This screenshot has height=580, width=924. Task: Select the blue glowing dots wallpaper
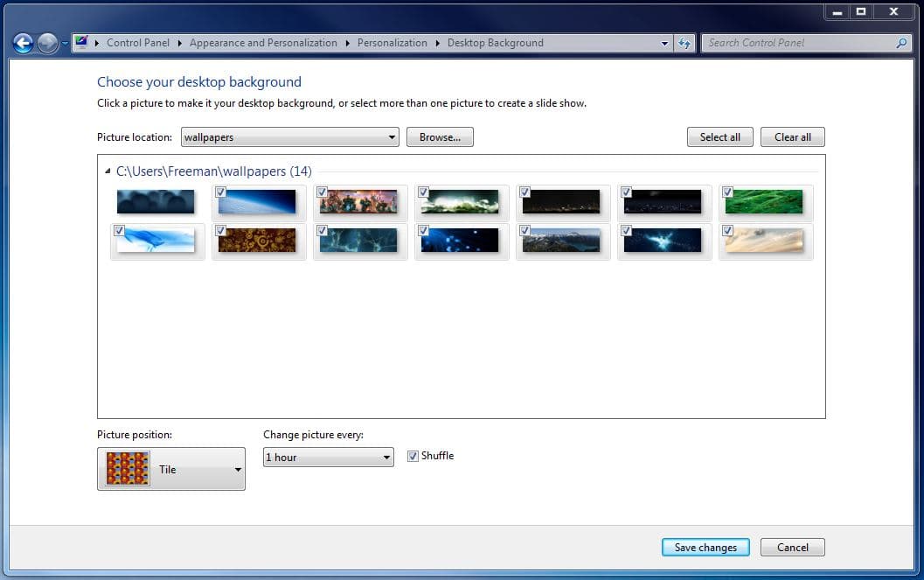tap(460, 241)
